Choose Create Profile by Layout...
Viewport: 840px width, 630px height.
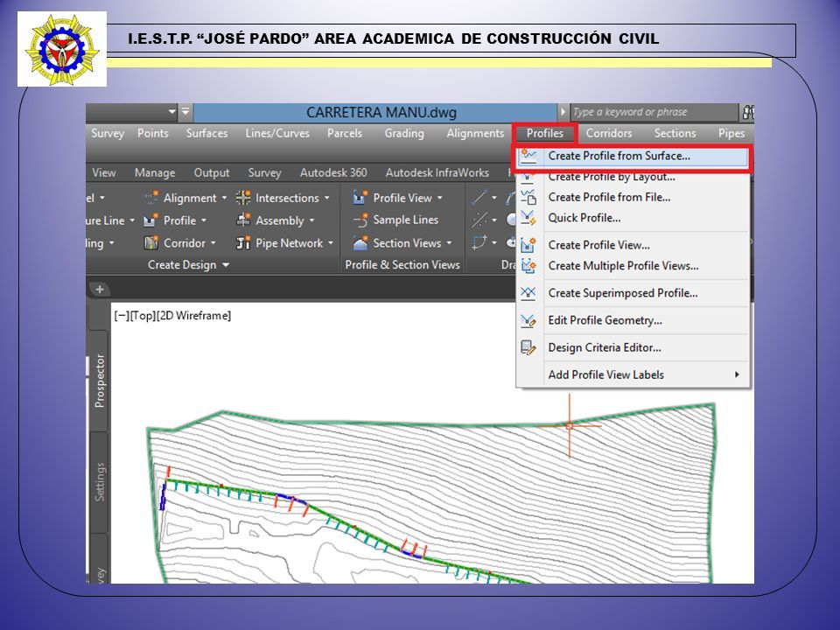(x=633, y=177)
